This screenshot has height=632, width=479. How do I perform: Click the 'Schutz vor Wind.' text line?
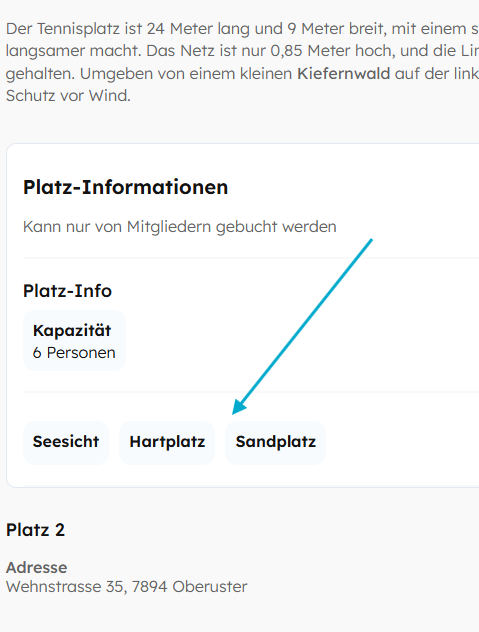69,96
